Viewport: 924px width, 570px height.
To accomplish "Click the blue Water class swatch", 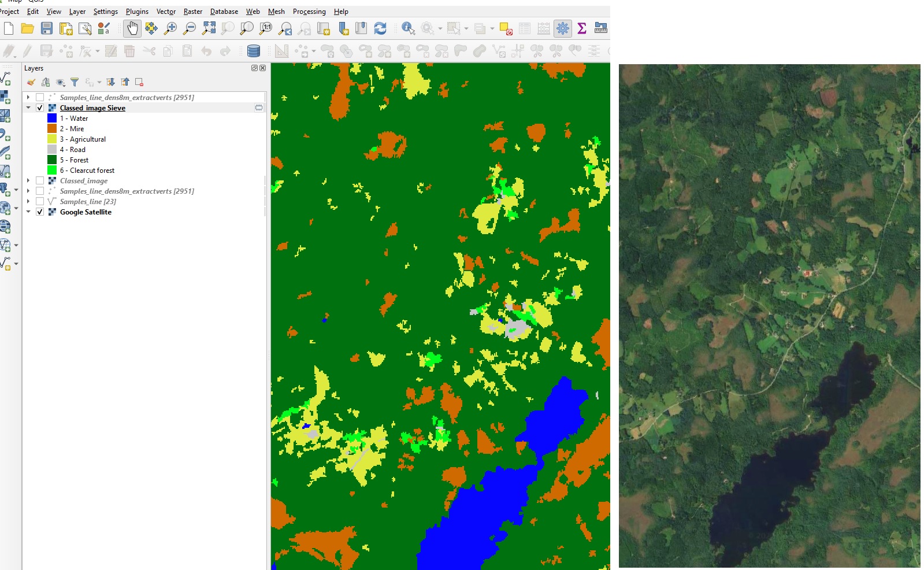I will pyautogui.click(x=52, y=118).
